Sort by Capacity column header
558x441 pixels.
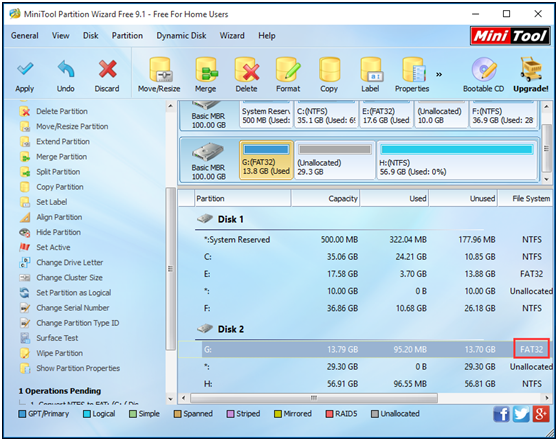tap(326, 199)
